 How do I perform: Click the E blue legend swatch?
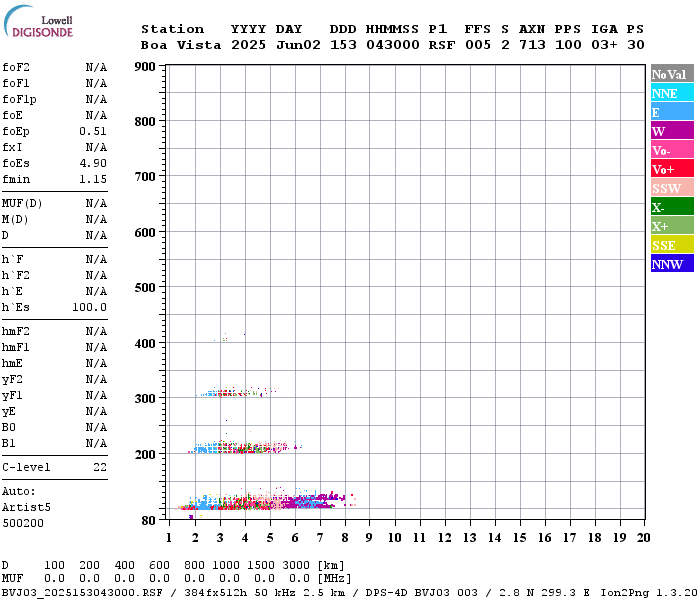tap(672, 112)
